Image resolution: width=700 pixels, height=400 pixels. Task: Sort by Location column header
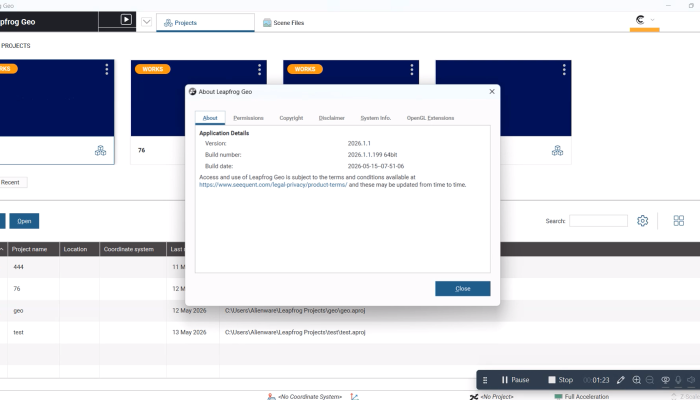pyautogui.click(x=79, y=249)
